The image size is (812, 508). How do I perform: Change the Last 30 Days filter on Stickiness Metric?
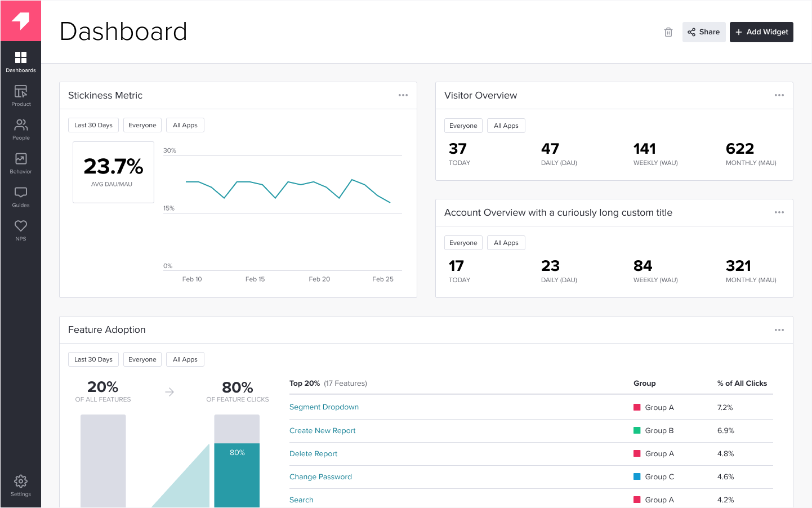[93, 124]
